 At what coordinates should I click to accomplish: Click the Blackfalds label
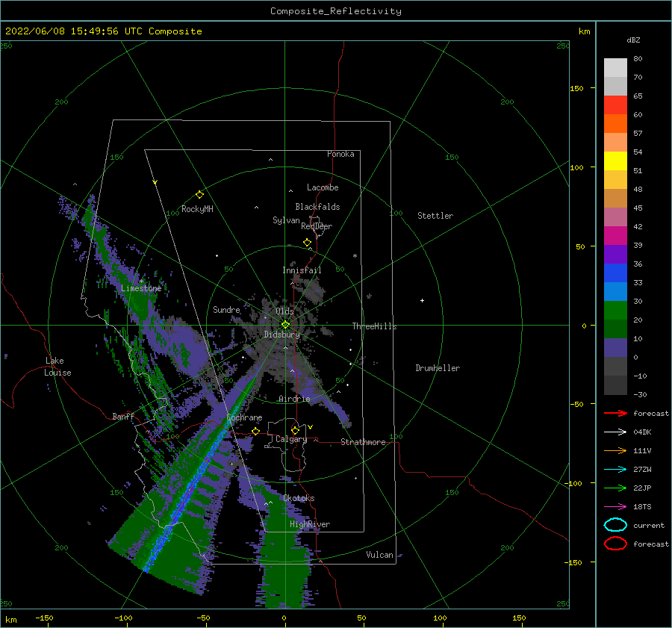pos(317,207)
